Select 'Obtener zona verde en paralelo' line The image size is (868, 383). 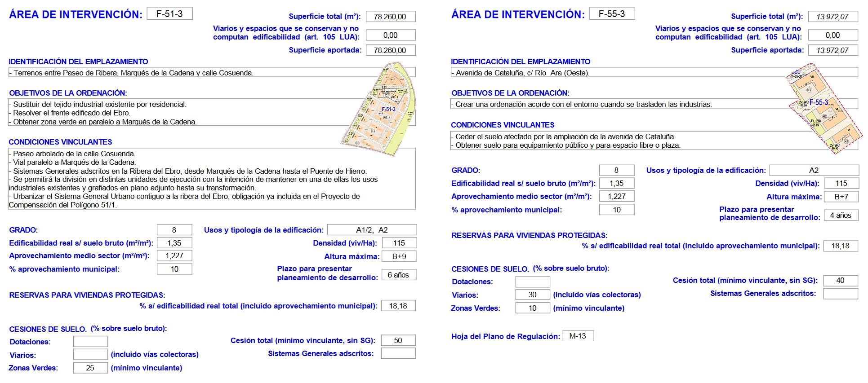point(103,122)
